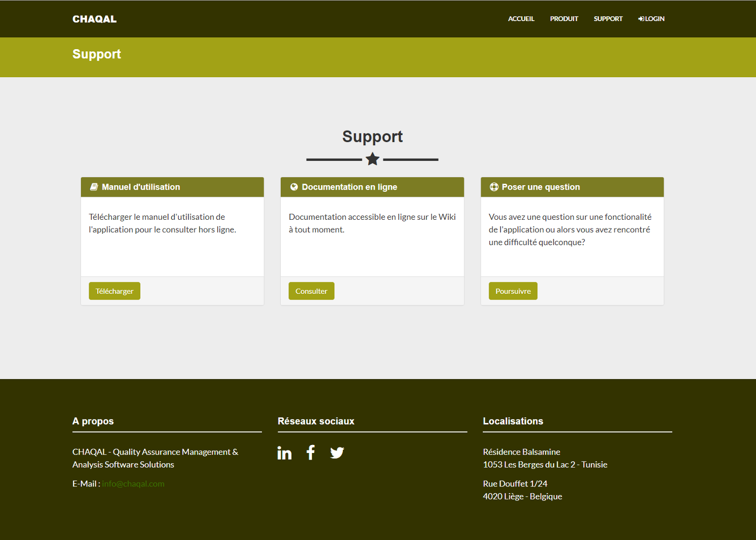Click the CHAQAL brand logo

94,19
